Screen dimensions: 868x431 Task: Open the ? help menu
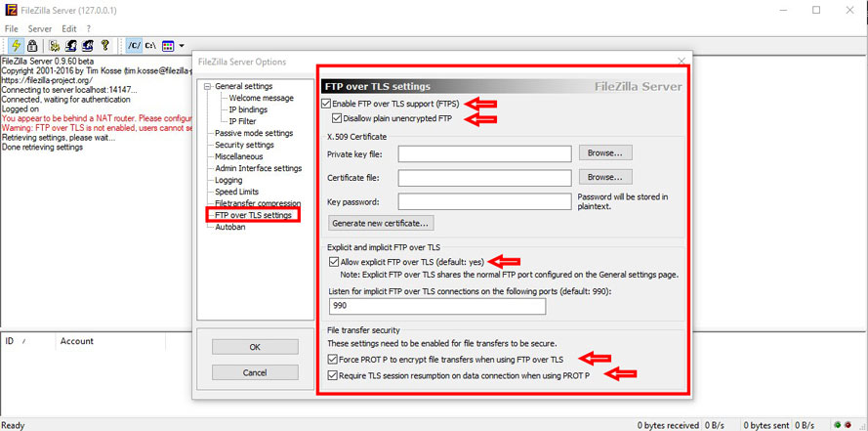pyautogui.click(x=89, y=28)
